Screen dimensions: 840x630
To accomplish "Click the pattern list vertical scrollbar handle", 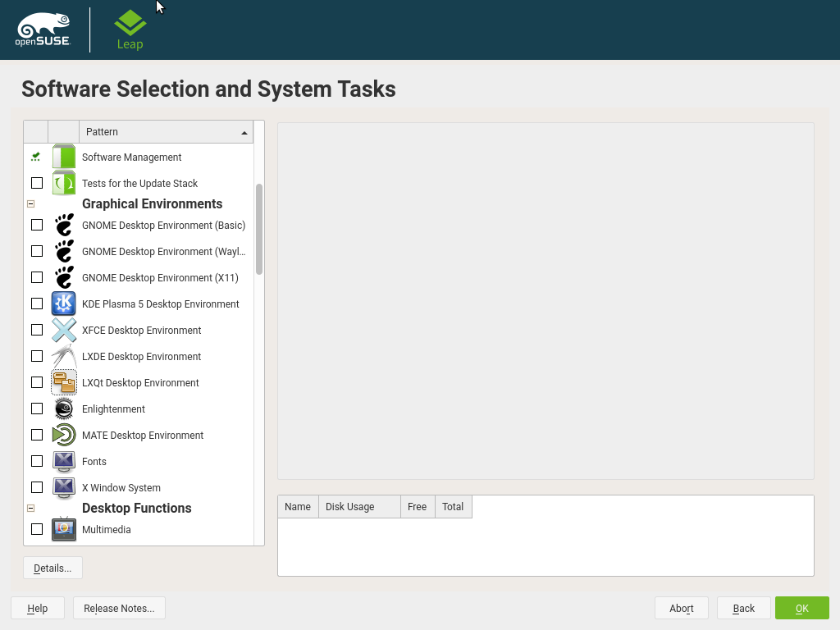I will pyautogui.click(x=259, y=229).
